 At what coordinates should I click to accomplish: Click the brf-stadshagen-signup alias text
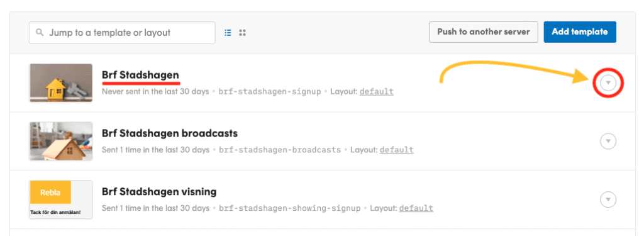[270, 91]
